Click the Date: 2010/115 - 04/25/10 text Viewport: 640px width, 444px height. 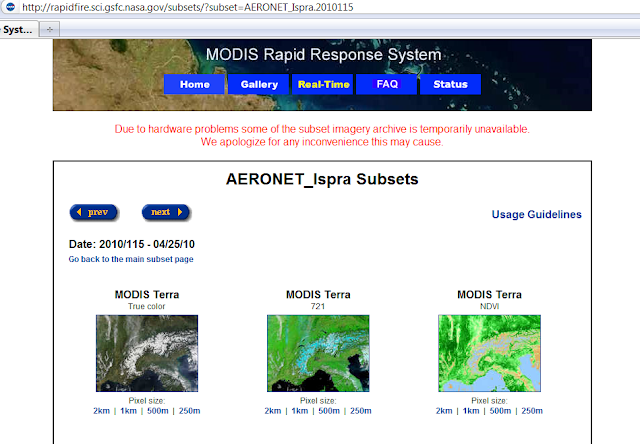(132, 244)
